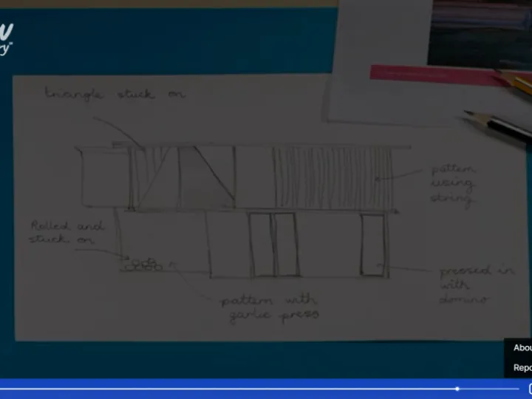532x399 pixels.
Task: Click the partially visible icon right of the seek bar
Action: click(x=529, y=389)
